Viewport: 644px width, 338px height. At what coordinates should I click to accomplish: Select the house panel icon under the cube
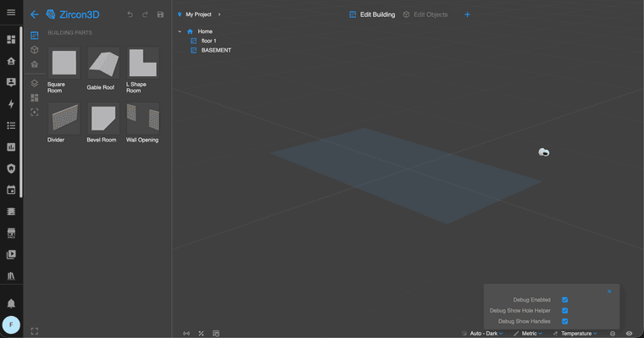35,64
